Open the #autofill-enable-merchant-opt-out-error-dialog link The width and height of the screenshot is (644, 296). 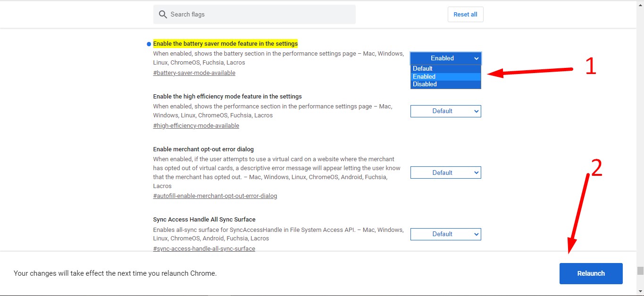[x=215, y=196]
